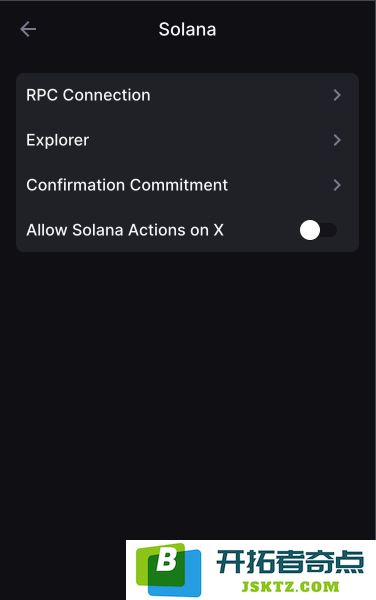Click the Solana page title
The height and width of the screenshot is (600, 376).
pos(187,29)
